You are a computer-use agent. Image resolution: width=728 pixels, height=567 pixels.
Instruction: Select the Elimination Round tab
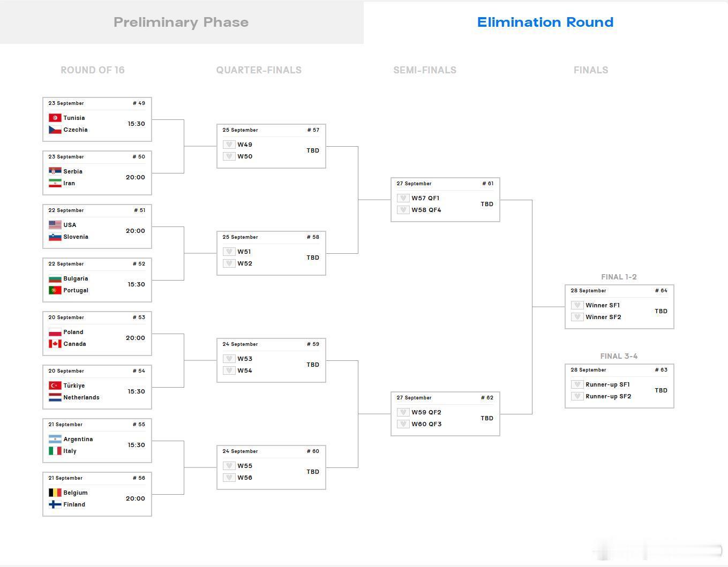tap(545, 22)
